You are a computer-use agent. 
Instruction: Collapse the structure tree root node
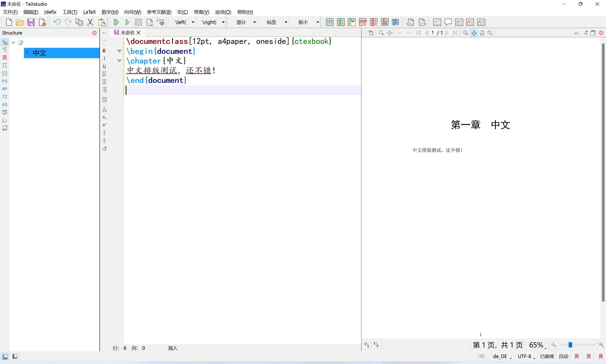pos(13,42)
